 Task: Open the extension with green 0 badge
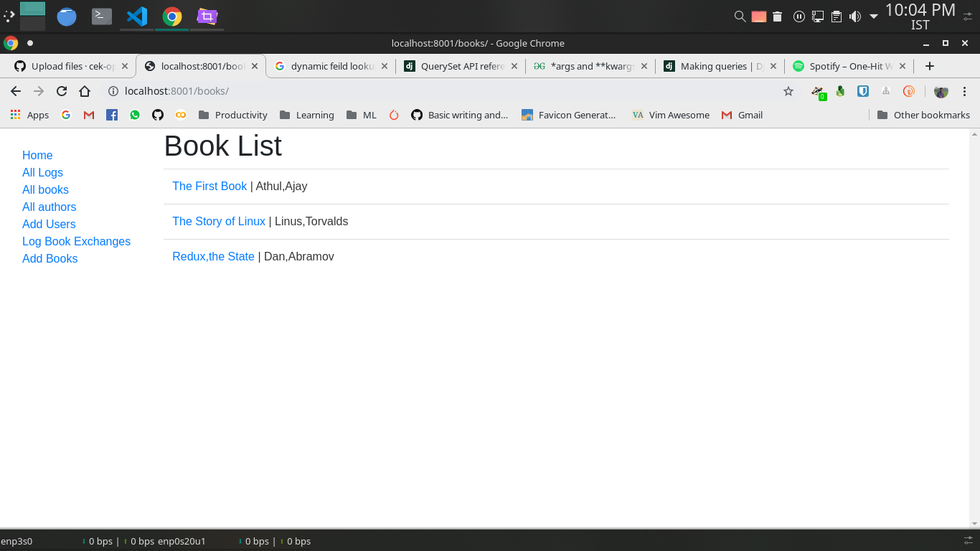pyautogui.click(x=818, y=92)
